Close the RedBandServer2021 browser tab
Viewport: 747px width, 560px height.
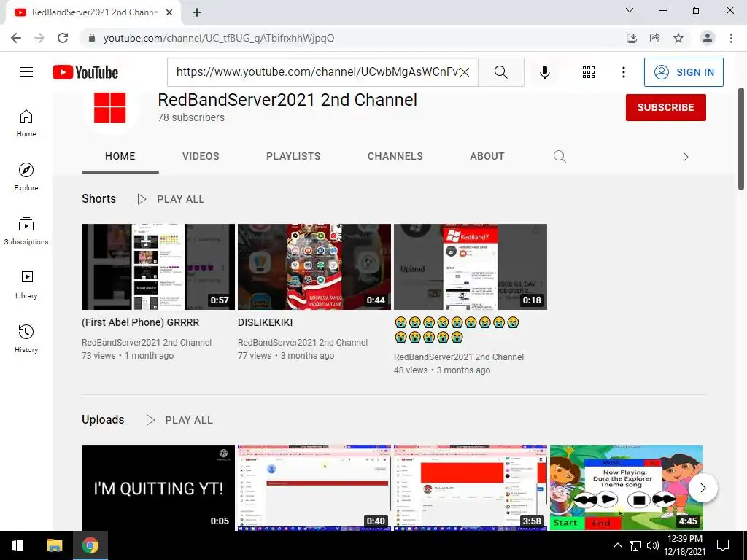point(169,12)
